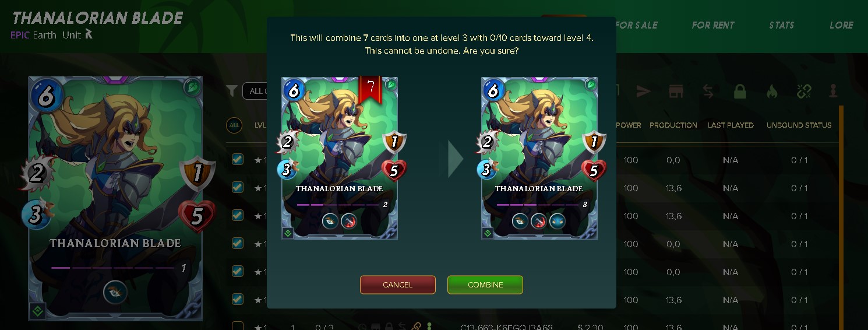Viewport: 868px width, 330px height.
Task: Click the red CANCEL button
Action: [x=398, y=285]
